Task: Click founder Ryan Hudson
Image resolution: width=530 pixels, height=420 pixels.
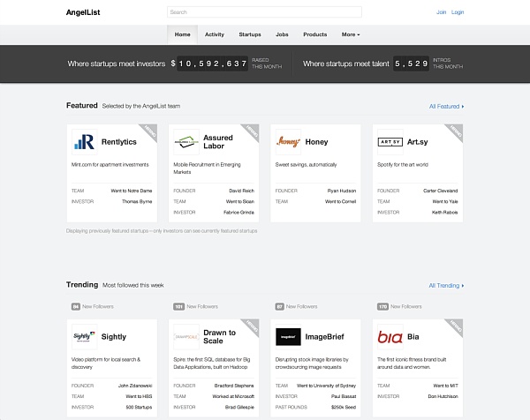Action: tap(341, 191)
